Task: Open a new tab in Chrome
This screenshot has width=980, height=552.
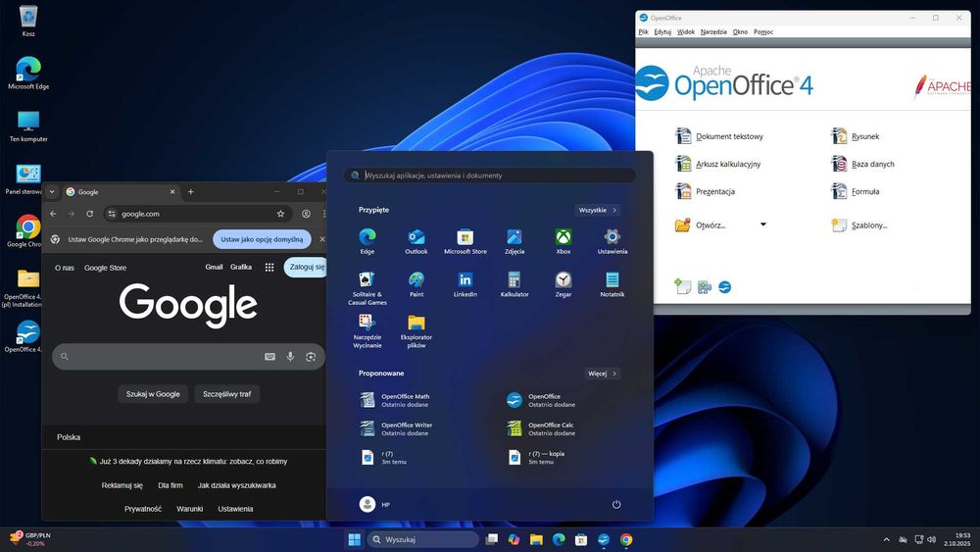Action: [191, 192]
